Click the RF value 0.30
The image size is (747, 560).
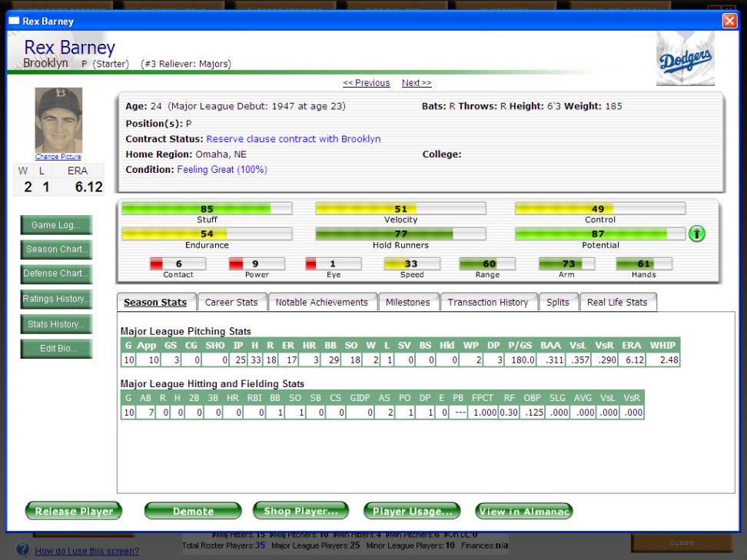click(509, 413)
